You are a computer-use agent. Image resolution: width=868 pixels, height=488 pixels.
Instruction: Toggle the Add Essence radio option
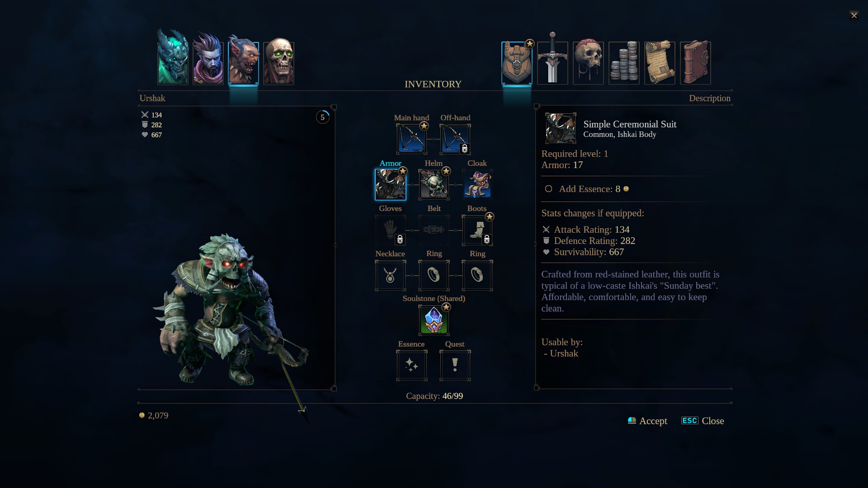[x=548, y=189]
